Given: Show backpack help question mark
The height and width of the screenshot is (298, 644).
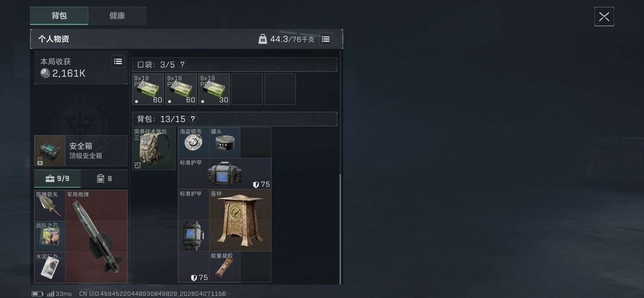Looking at the screenshot, I should pos(193,119).
